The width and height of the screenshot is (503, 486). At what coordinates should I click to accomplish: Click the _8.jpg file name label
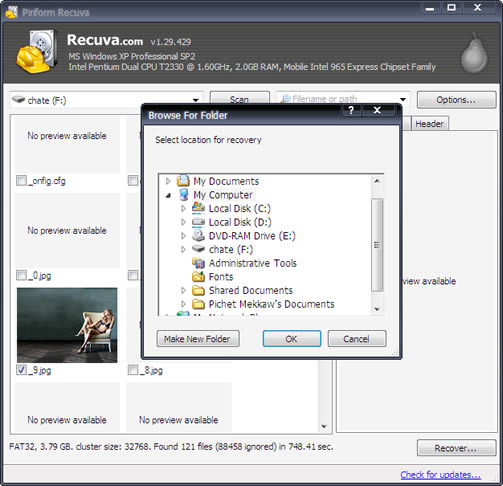point(151,370)
